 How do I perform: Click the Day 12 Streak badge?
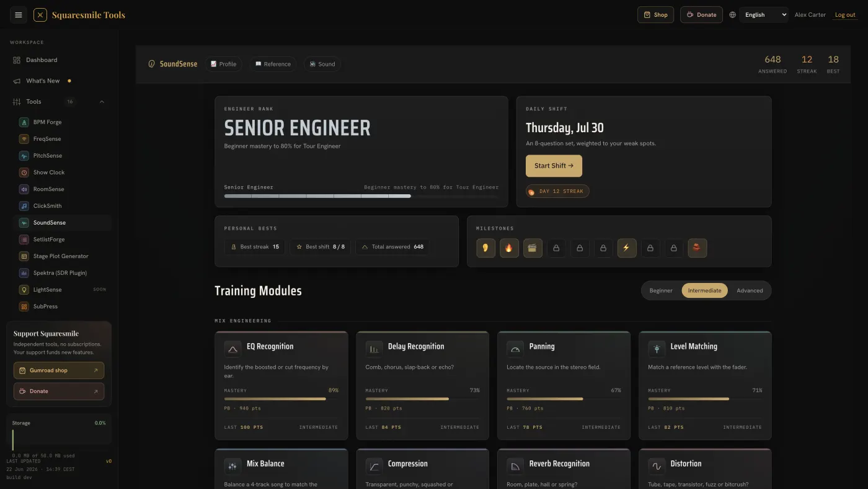click(557, 191)
